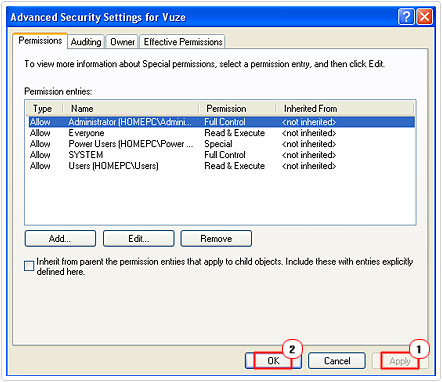Image resolution: width=442 pixels, height=382 pixels.
Task: Open the Auditing tab
Action: tap(86, 42)
